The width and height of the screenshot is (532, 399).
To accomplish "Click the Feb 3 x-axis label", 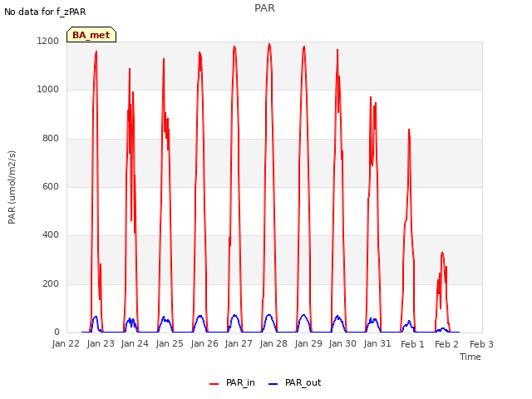I will [x=482, y=344].
